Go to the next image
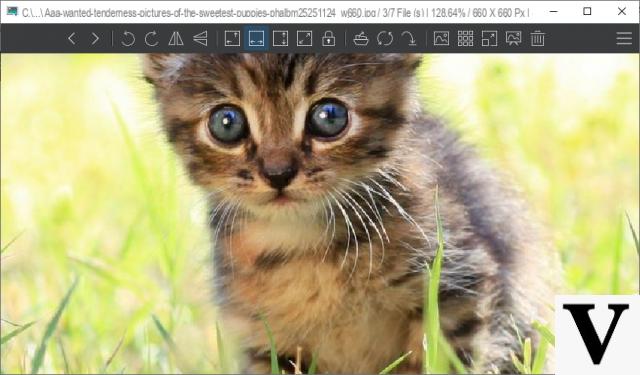This screenshot has height=375, width=640. (95, 39)
